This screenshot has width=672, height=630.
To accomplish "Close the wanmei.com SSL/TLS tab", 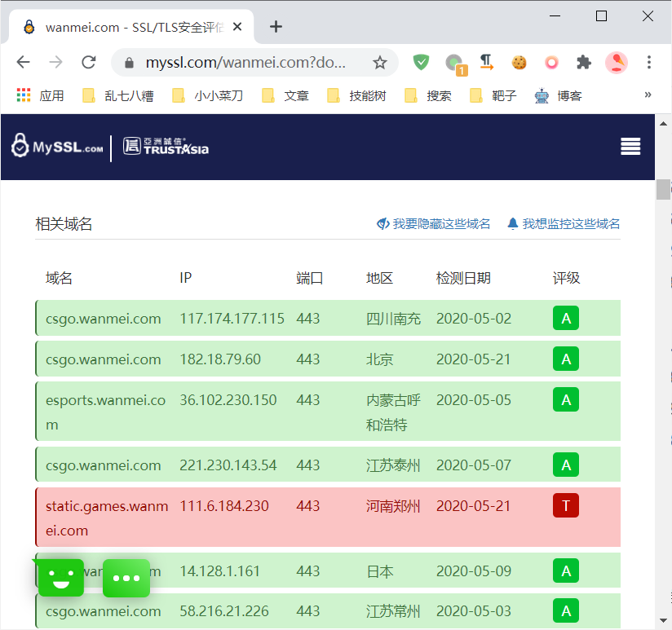I will point(237,27).
